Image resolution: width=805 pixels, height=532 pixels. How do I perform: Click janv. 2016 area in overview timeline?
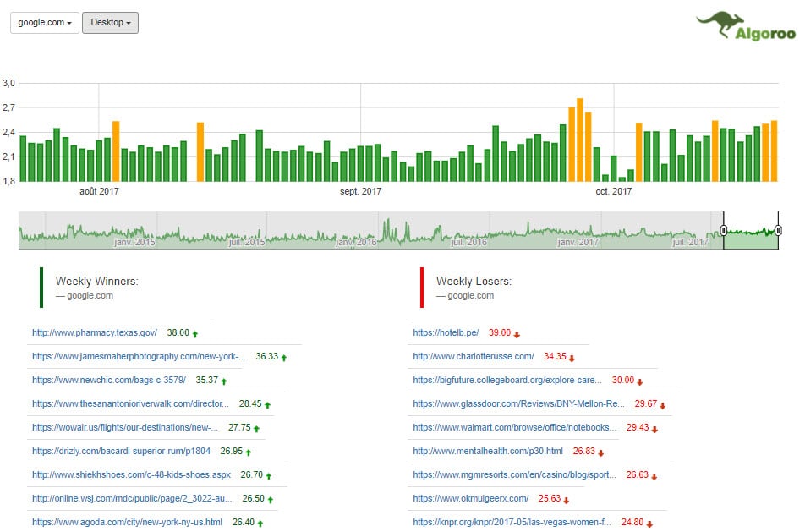pos(356,242)
